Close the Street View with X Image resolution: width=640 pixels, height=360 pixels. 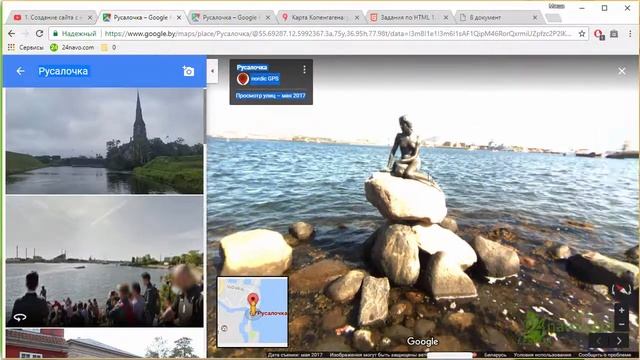[x=622, y=71]
